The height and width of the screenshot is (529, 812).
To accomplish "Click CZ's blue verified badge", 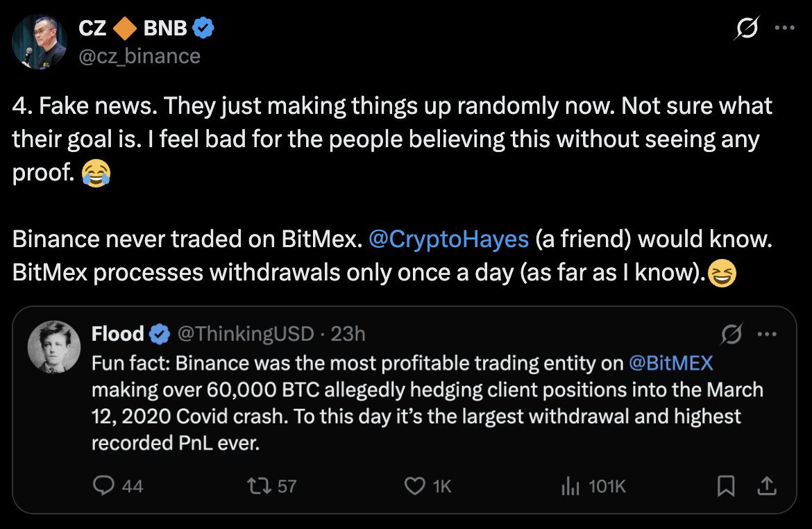I will pos(203,28).
